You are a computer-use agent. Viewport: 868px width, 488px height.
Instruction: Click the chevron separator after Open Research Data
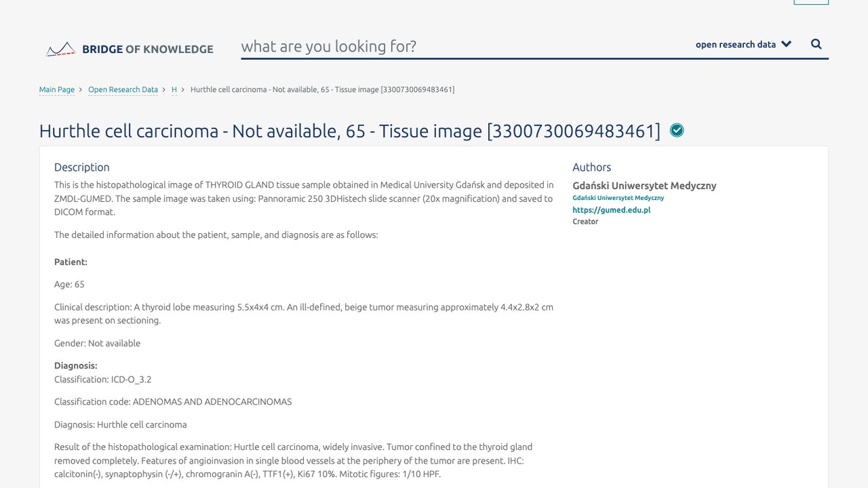click(164, 89)
